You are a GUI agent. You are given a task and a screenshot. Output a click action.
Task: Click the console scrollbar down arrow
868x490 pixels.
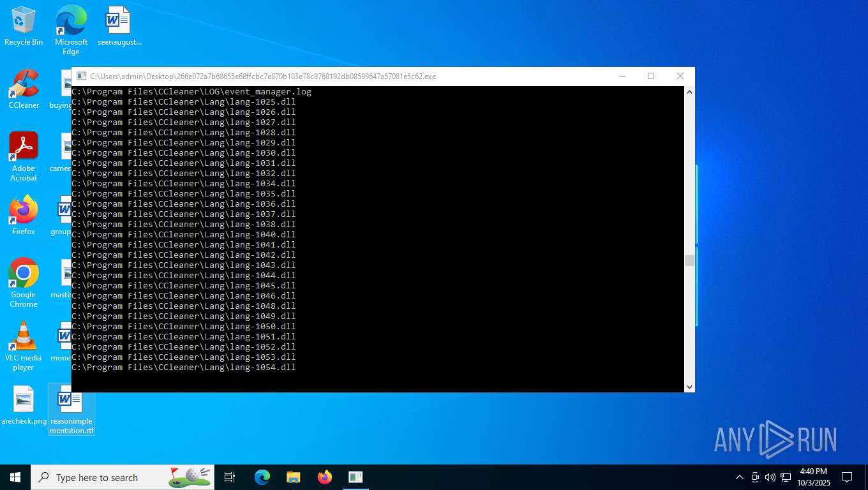pyautogui.click(x=689, y=387)
